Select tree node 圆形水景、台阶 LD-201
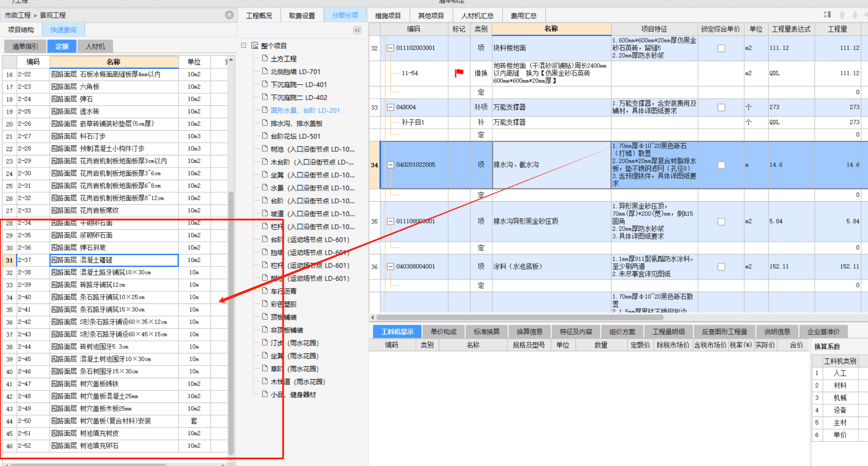Screen dimensions: 868x466 pyautogui.click(x=305, y=110)
